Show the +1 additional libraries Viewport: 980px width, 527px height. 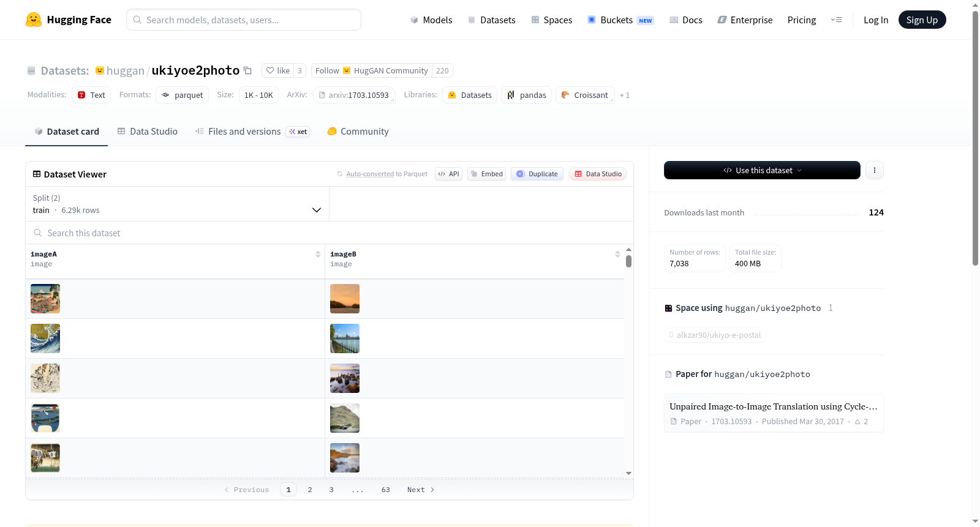[x=625, y=95]
